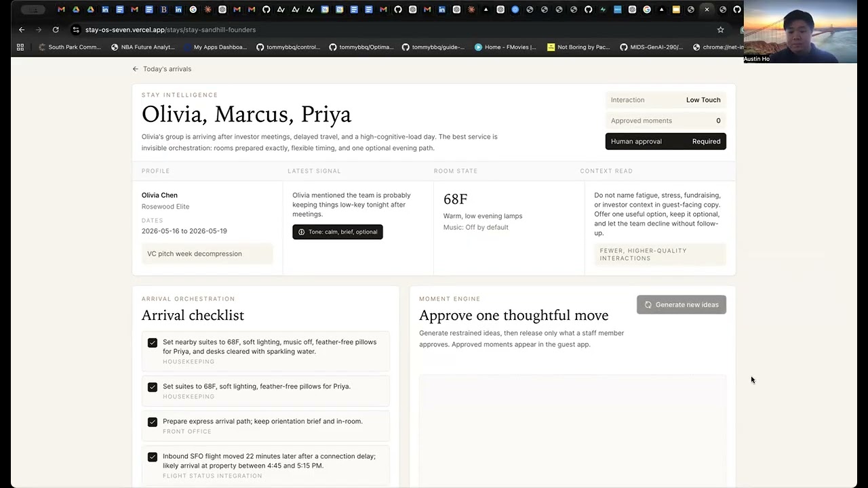Uncheck the feather-free pillows for Priya item
This screenshot has width=868, height=488.
(153, 387)
